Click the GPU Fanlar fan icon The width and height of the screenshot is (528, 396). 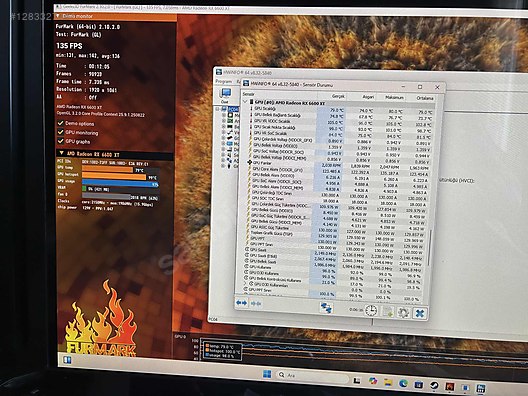click(x=250, y=162)
